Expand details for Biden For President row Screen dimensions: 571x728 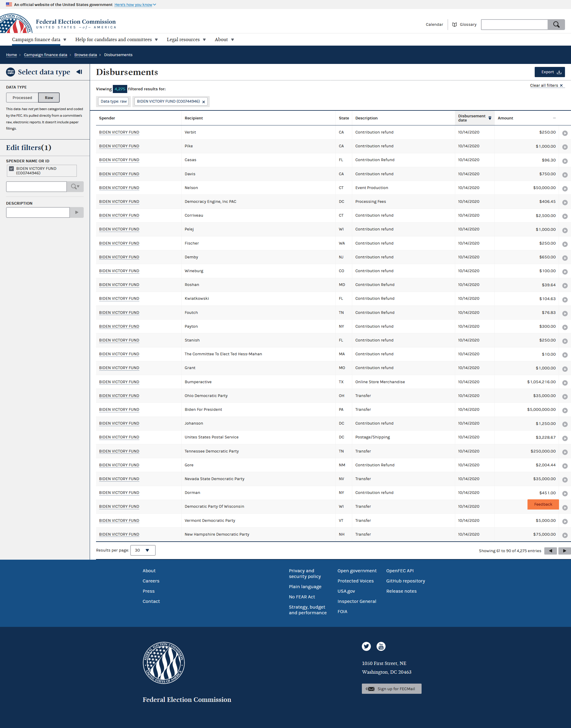(565, 411)
